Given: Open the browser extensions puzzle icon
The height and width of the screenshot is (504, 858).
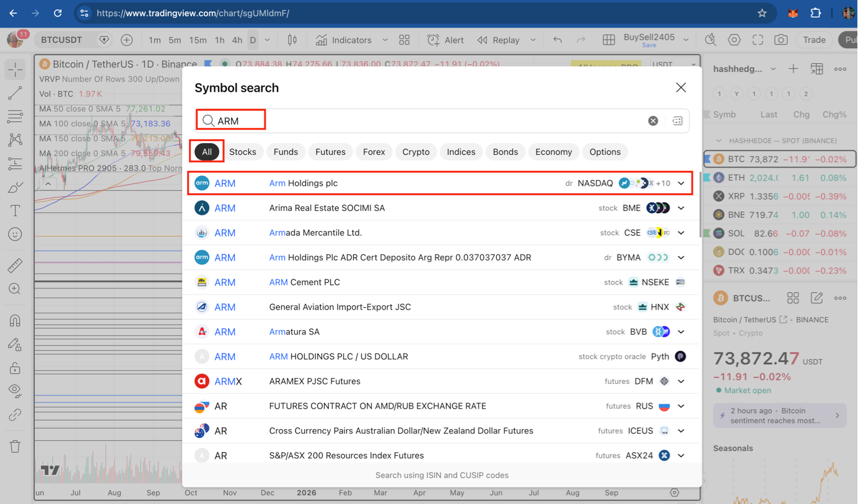Looking at the screenshot, I should [816, 13].
